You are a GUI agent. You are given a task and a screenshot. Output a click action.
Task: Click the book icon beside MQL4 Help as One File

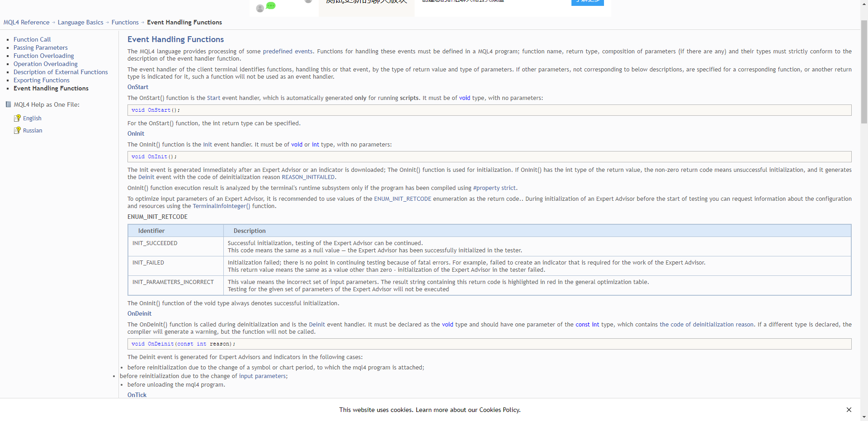[8, 104]
